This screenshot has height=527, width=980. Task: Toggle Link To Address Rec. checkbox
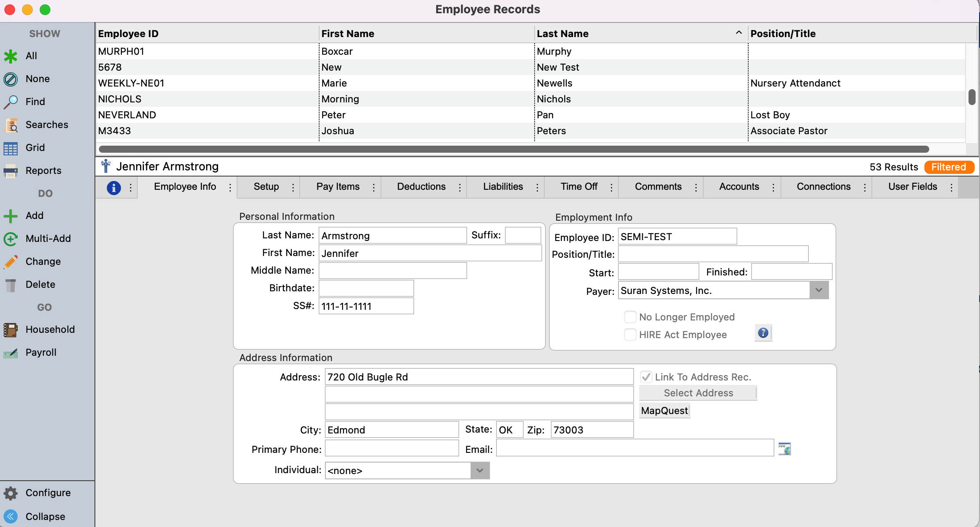[646, 377]
